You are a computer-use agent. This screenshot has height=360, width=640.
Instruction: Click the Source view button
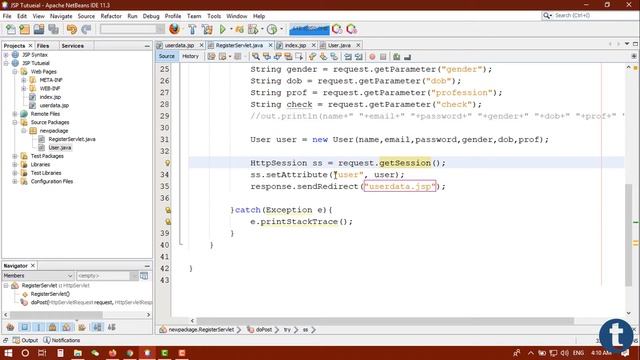[x=167, y=56]
